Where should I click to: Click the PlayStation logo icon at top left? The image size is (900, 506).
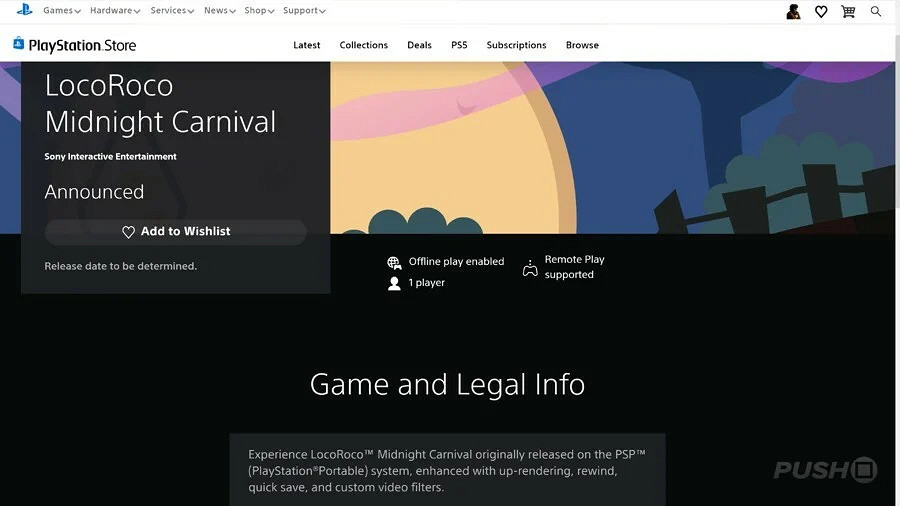(24, 10)
